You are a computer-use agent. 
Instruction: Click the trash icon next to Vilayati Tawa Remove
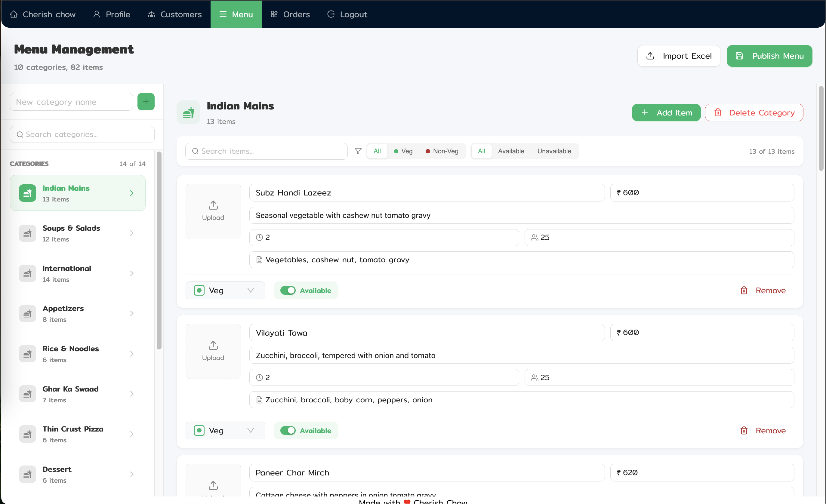744,430
